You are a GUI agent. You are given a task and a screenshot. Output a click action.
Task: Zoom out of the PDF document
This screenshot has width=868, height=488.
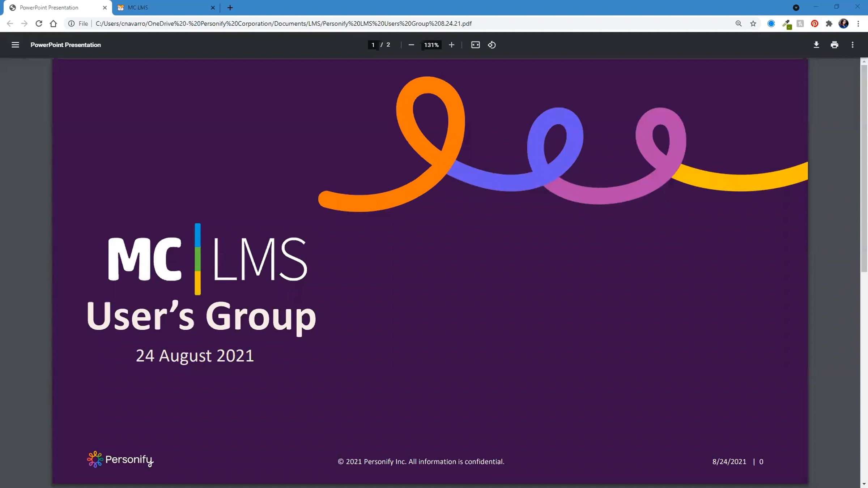[411, 45]
